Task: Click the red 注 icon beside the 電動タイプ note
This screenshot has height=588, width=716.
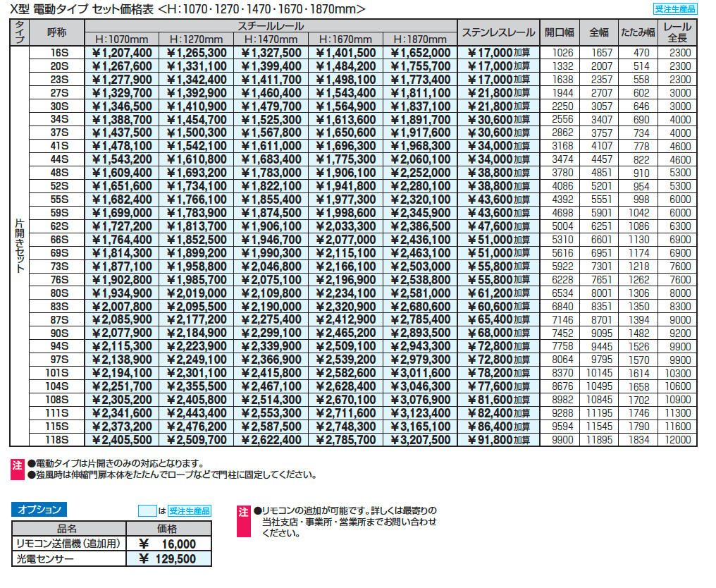Action: click(18, 465)
